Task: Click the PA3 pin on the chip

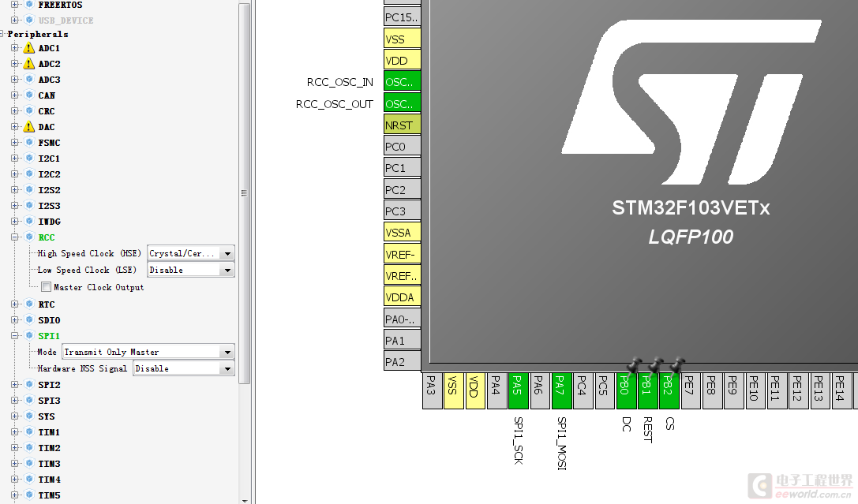Action: [433, 391]
